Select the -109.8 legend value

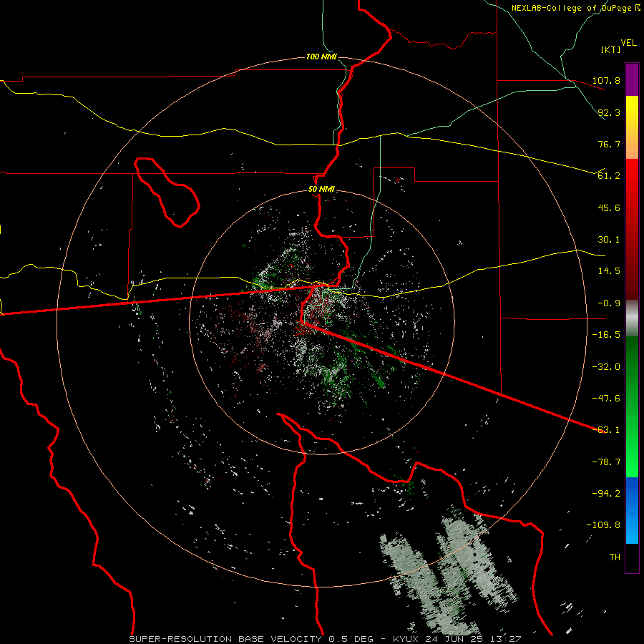[603, 525]
